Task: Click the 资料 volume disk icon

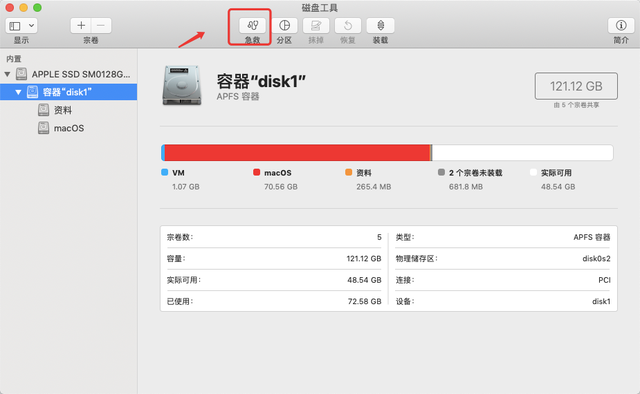Action: (43, 110)
